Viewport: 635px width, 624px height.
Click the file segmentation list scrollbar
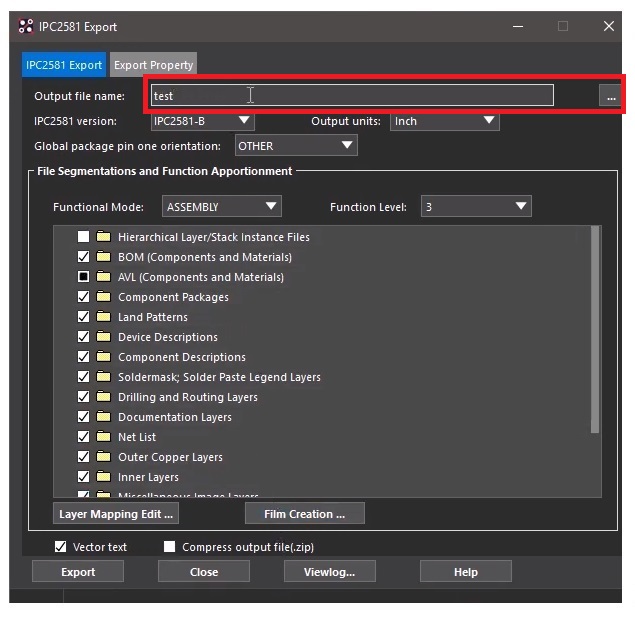point(595,330)
